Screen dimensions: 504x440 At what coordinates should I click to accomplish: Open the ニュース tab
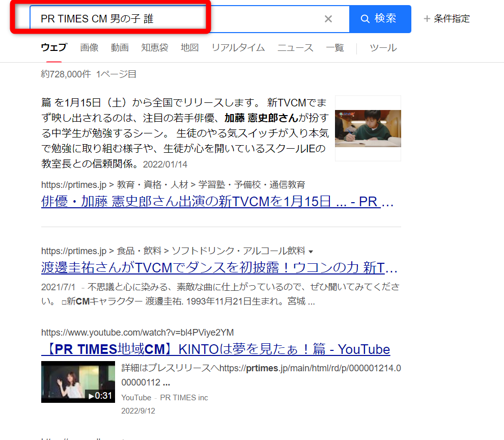point(295,47)
